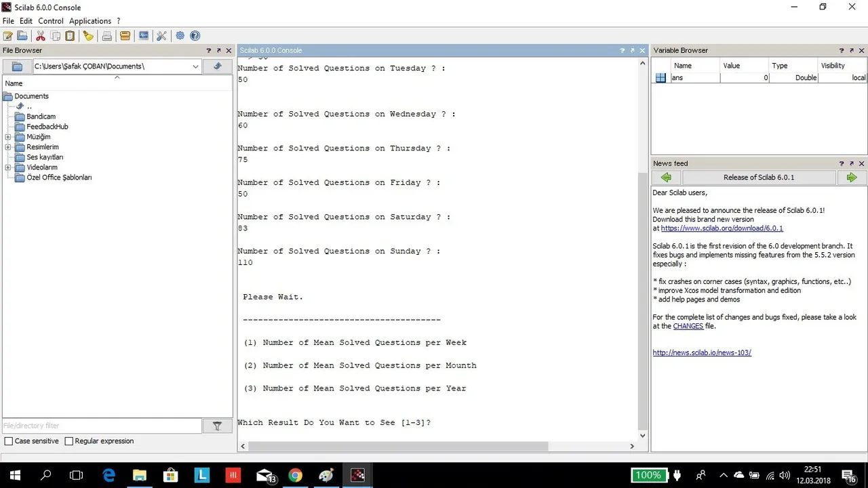Click the console horizontal scrollbar thumb
Image resolution: width=868 pixels, height=488 pixels.
click(398, 446)
